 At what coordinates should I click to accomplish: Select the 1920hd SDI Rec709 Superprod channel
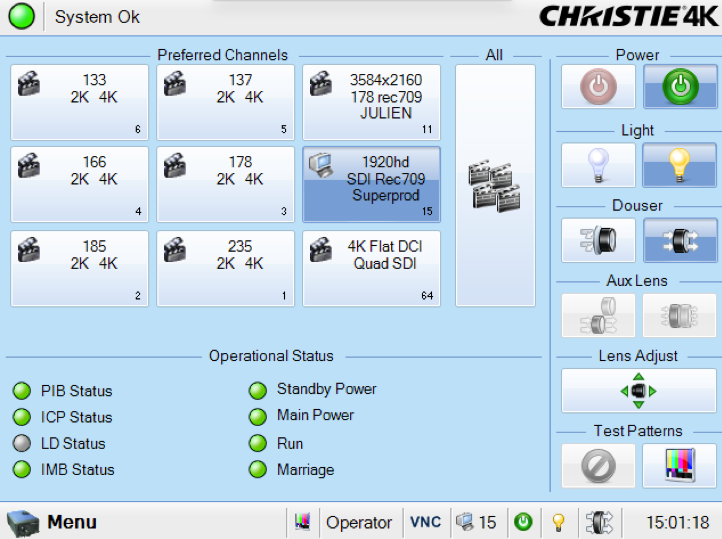coord(371,184)
